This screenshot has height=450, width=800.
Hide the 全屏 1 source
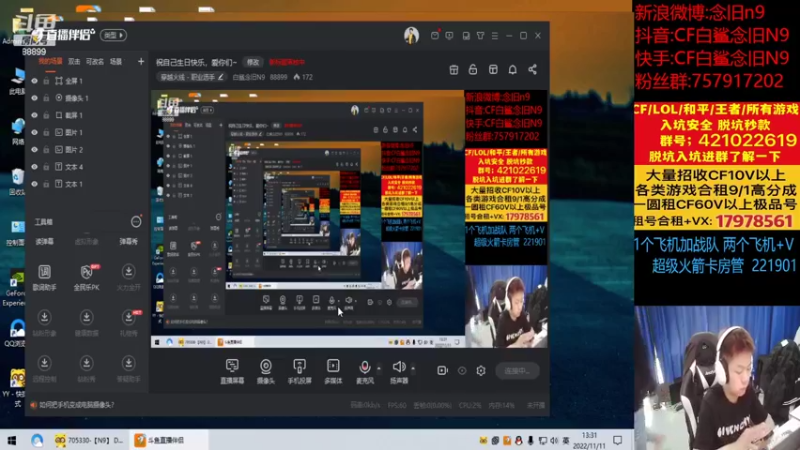coord(34,81)
